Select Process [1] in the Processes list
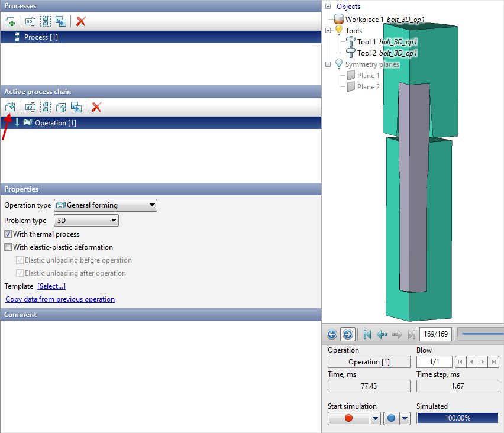The image size is (504, 433). pos(41,37)
